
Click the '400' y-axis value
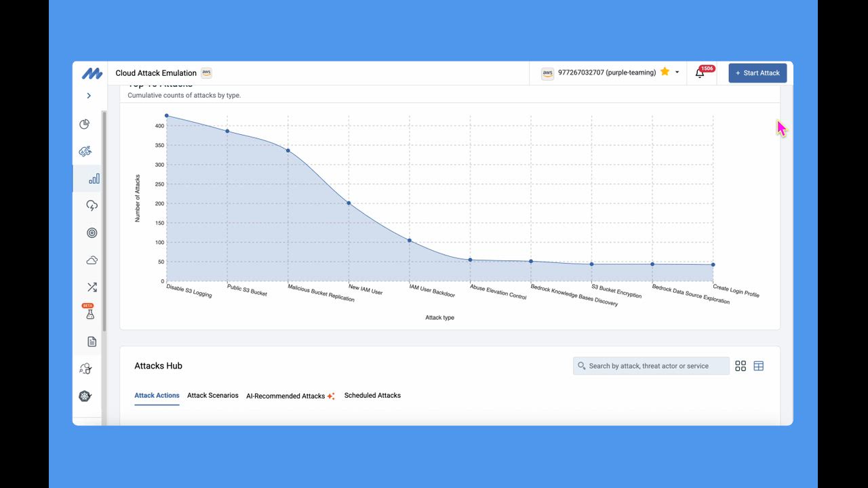coord(160,126)
